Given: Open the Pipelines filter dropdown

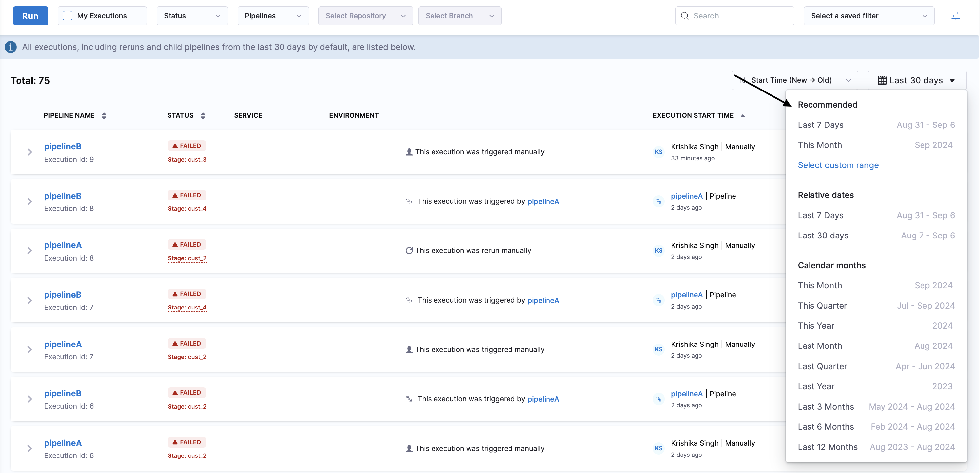Looking at the screenshot, I should [273, 16].
